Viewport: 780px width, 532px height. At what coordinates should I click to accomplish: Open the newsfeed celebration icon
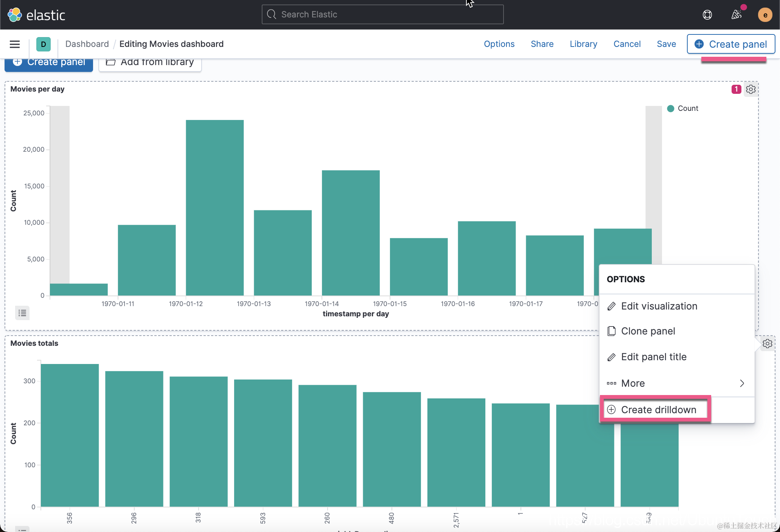[x=736, y=15]
